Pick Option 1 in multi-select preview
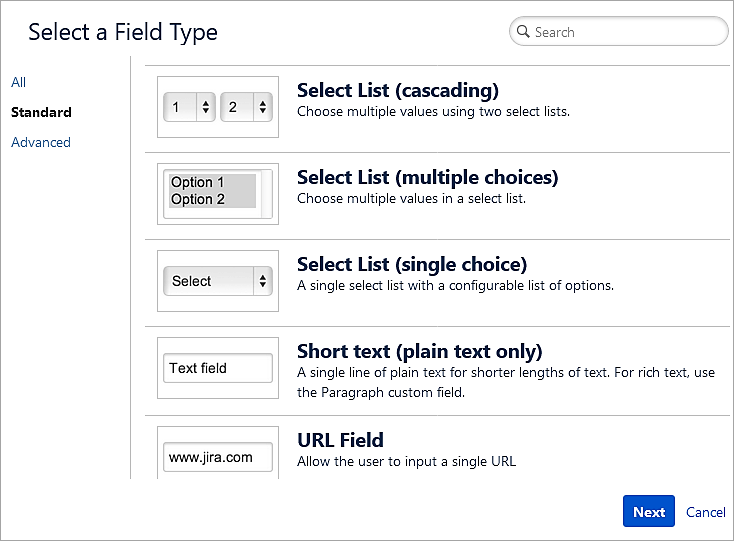Screen dimensions: 734x541 point(198,182)
